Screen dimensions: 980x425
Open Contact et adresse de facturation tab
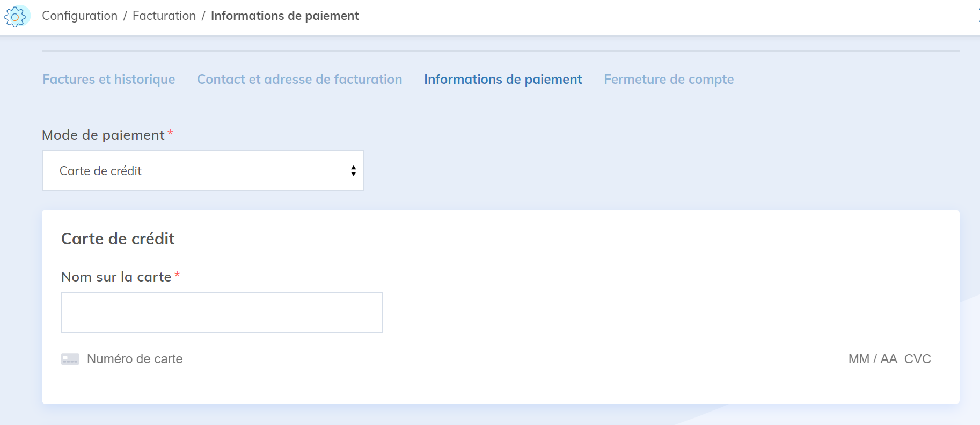299,80
